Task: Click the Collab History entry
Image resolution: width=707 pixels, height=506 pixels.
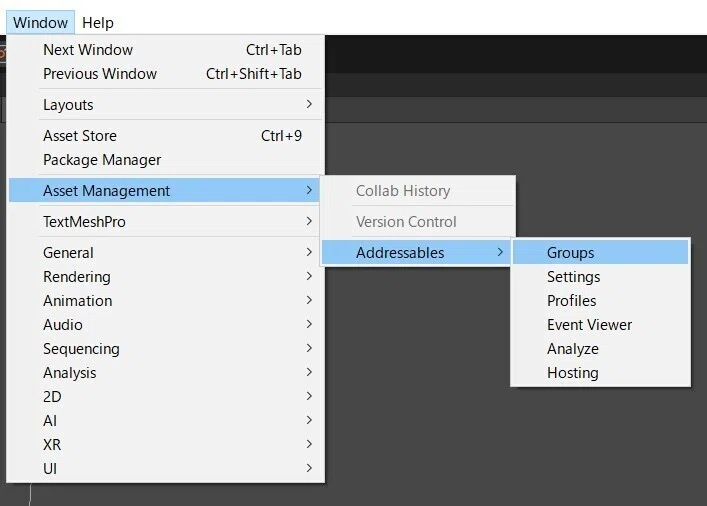Action: pos(418,190)
